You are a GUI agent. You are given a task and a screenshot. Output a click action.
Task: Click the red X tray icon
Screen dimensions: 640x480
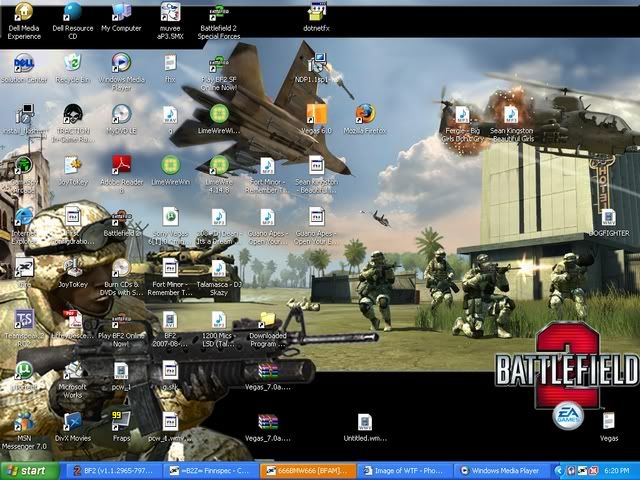594,471
